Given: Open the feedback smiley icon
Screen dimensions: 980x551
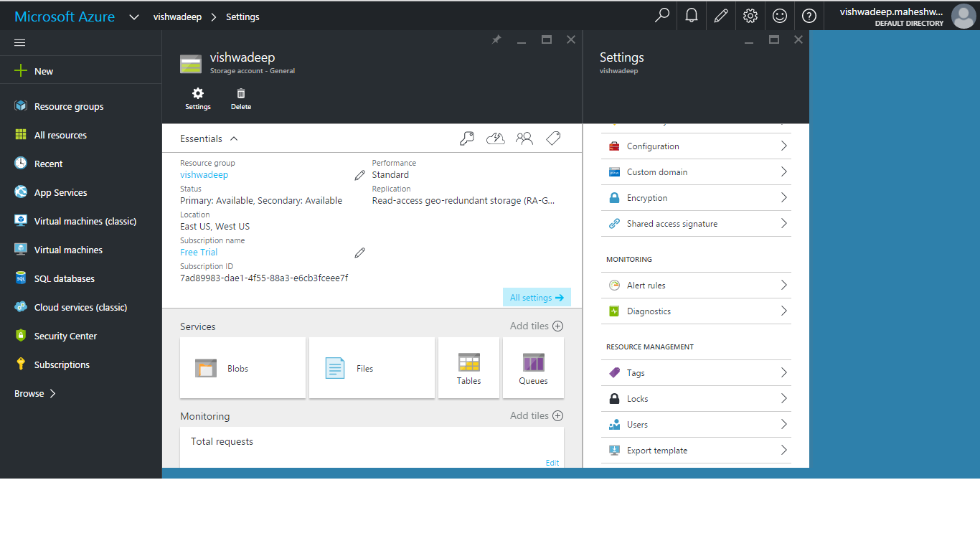Looking at the screenshot, I should coord(780,15).
